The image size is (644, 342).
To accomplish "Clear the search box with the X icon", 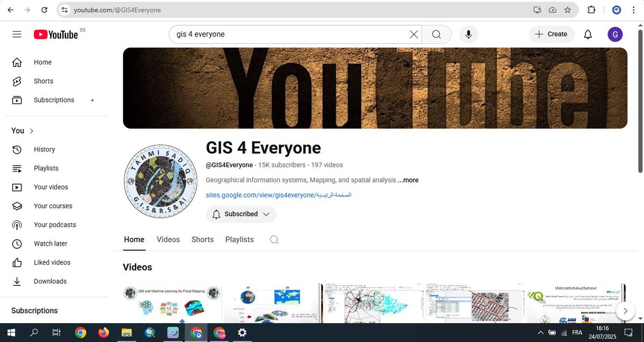I will 414,34.
